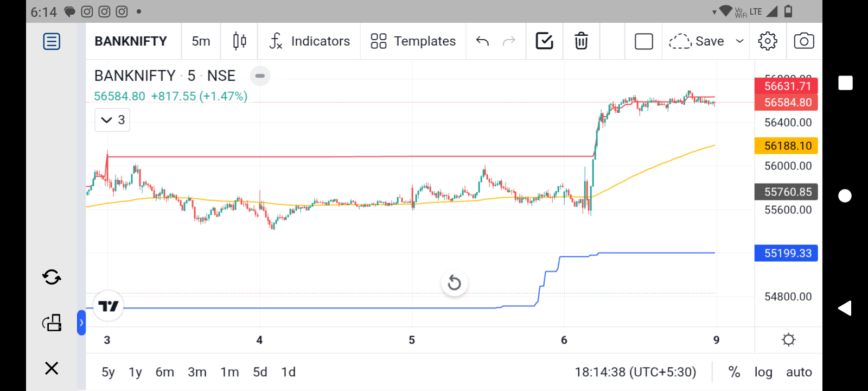Click the blue 55199.33 indicator label
868x391 pixels.
point(786,253)
